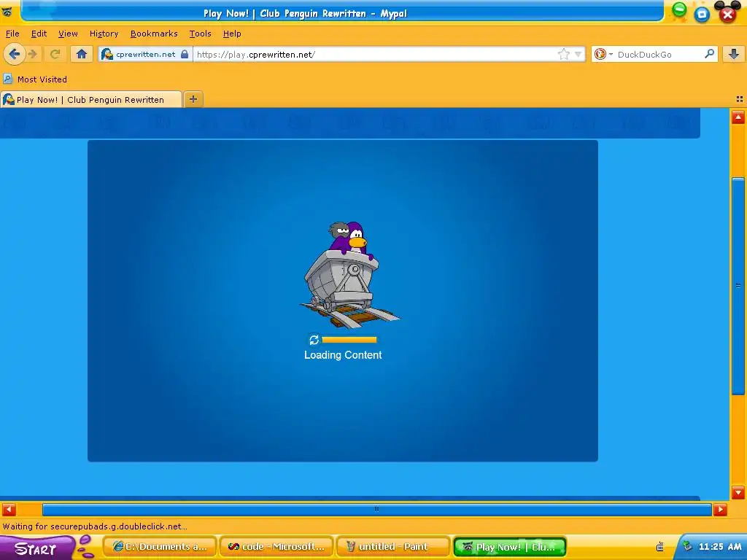The height and width of the screenshot is (560, 747).
Task: Click the vertical scrollbar down arrow
Action: tap(738, 492)
